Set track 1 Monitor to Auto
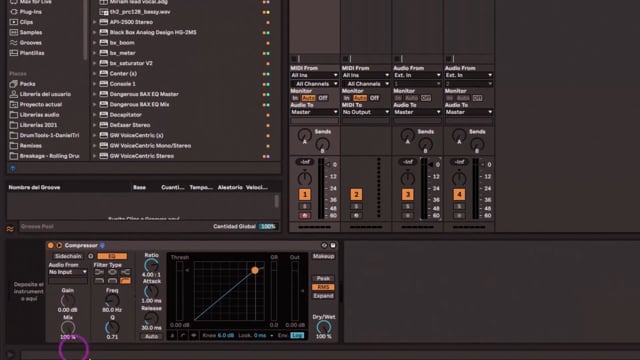640x360 pixels. 309,98
